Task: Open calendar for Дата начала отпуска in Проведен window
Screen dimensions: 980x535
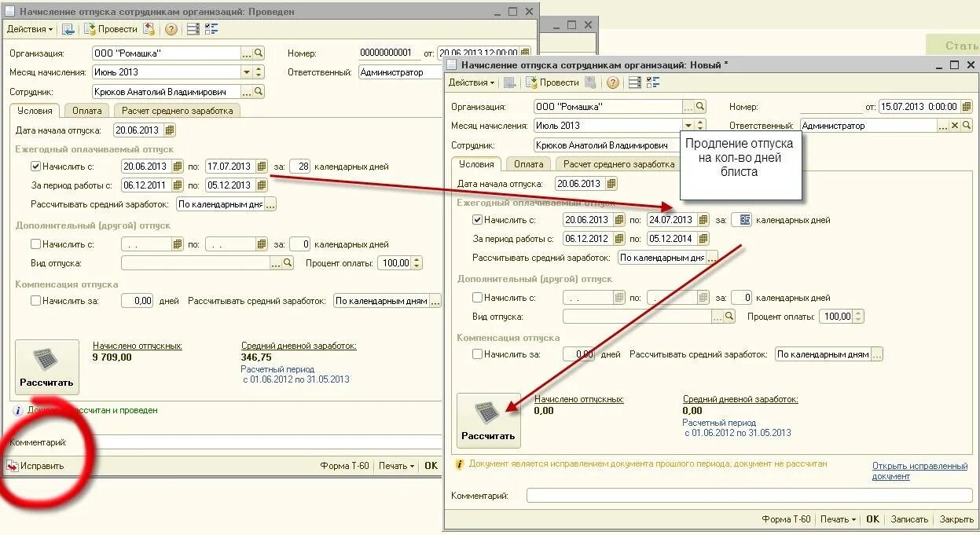Action: pyautogui.click(x=170, y=130)
